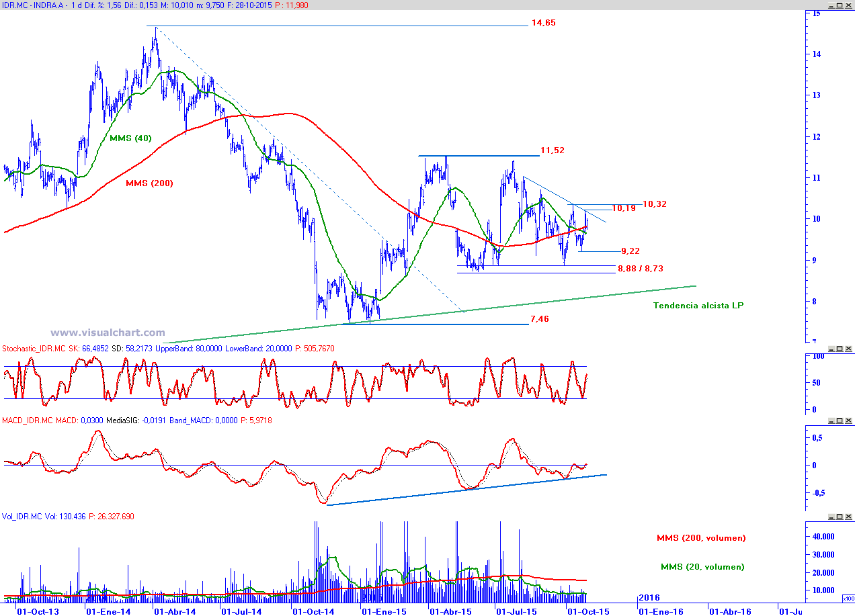Close the IDR.MC price chart pane
This screenshot has width=855, height=616.
click(848, 5)
